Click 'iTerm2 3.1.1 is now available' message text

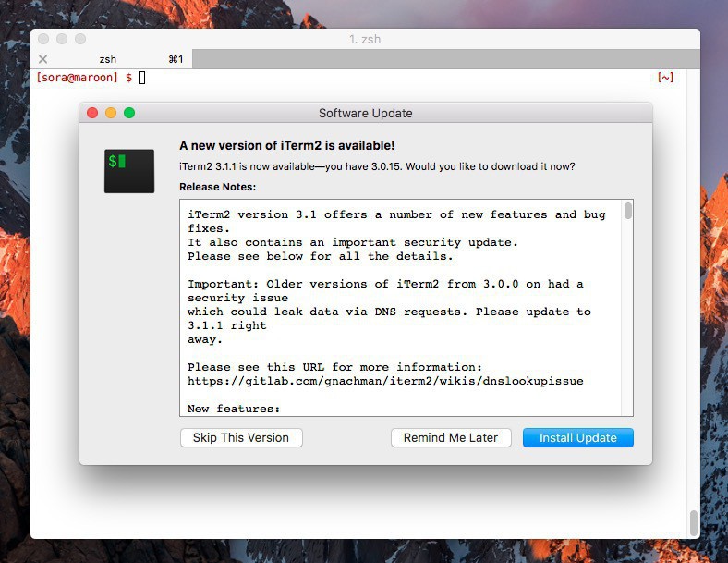tap(377, 166)
